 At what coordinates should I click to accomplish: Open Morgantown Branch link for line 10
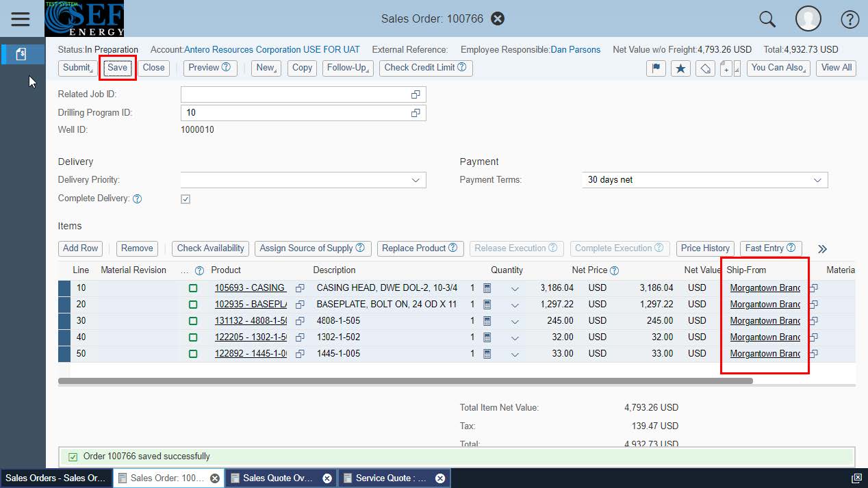click(765, 288)
